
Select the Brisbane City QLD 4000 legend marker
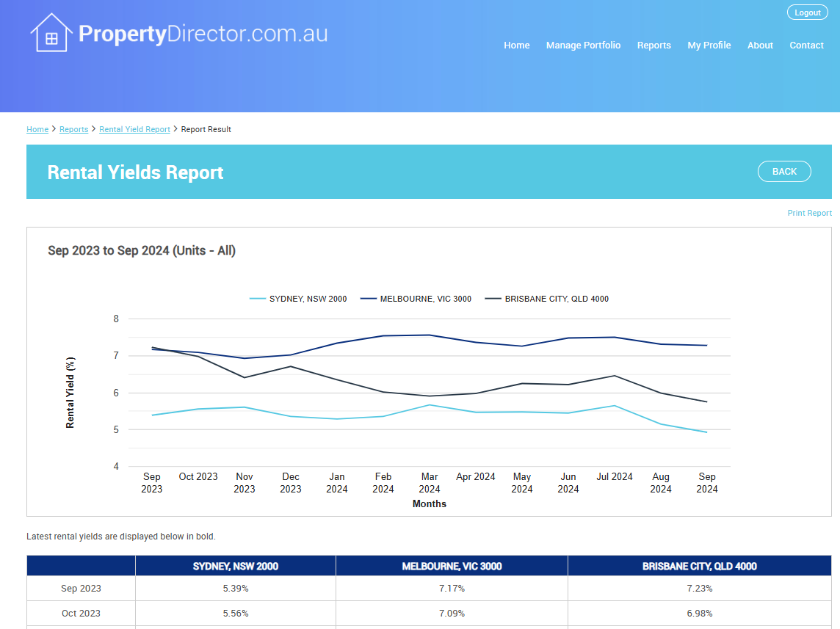(493, 299)
